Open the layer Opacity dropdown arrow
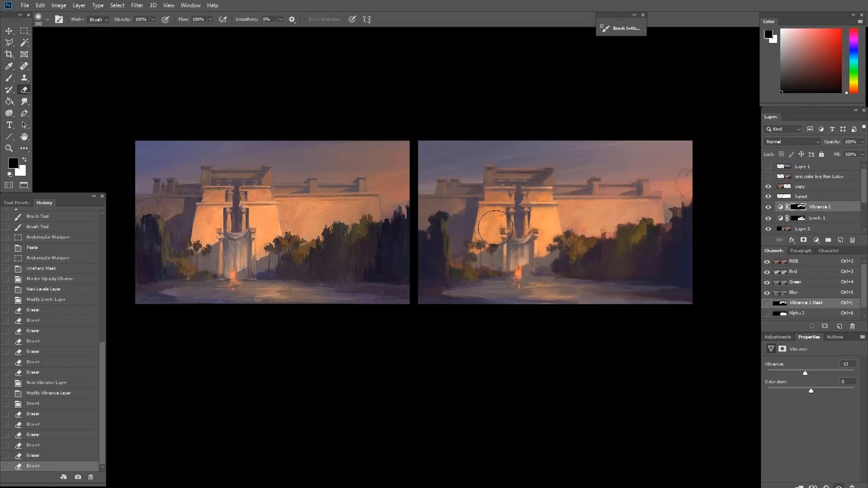The height and width of the screenshot is (488, 868). pos(862,142)
